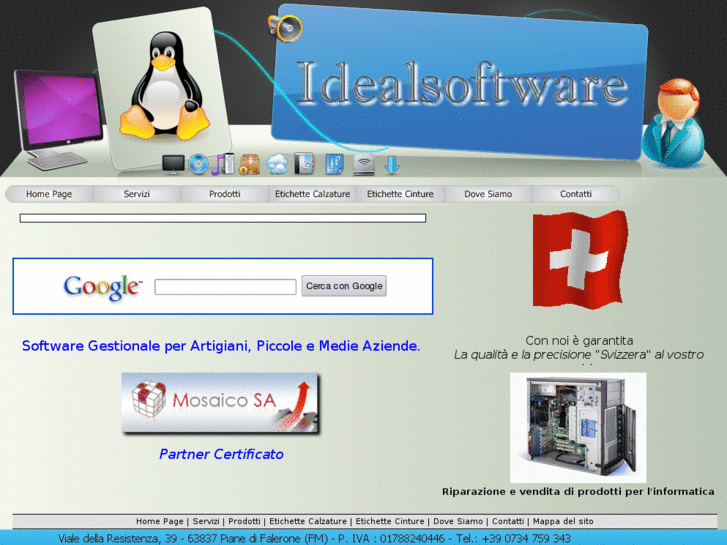Click the megaphone icon on the banner

(285, 27)
